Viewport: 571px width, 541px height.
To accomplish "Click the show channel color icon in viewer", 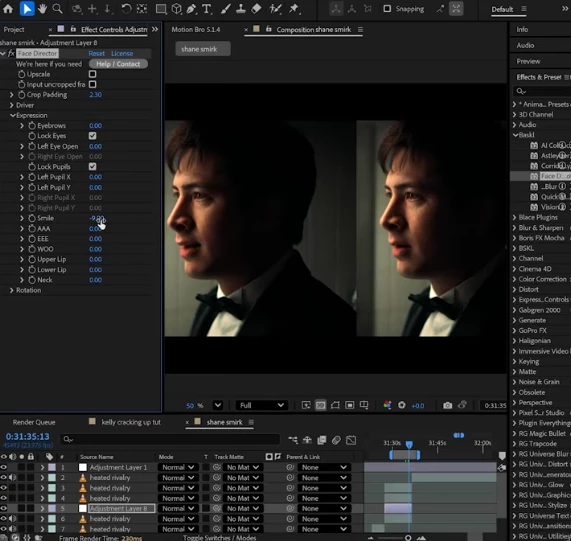I will coord(387,405).
